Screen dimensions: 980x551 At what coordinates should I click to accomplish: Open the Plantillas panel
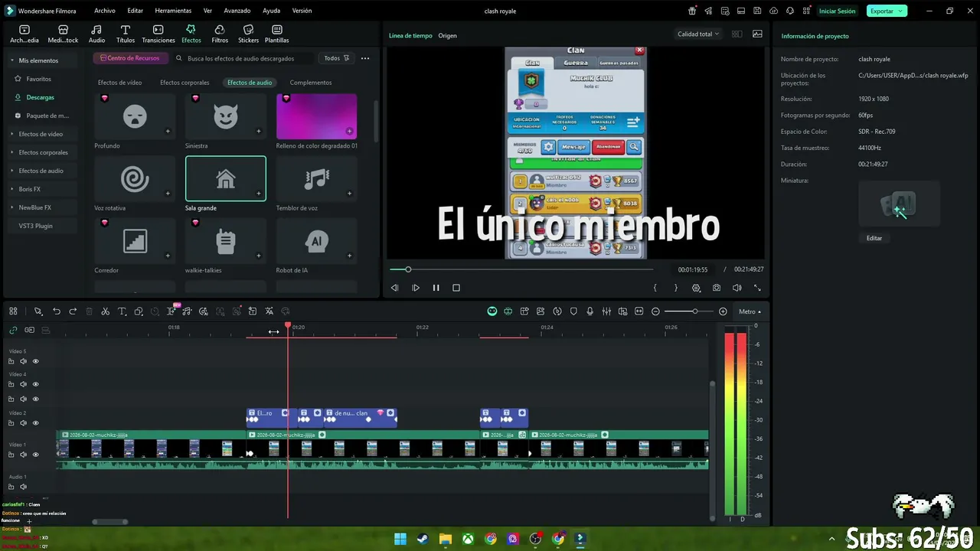[277, 34]
